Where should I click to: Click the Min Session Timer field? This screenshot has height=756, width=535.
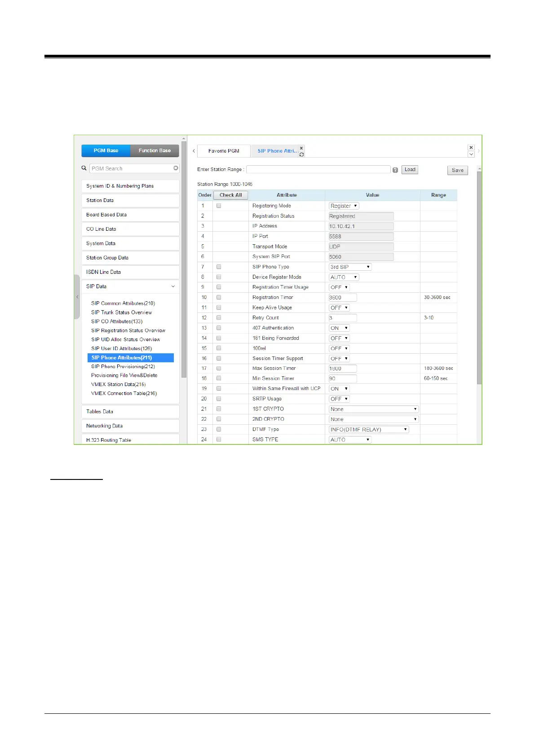343,378
